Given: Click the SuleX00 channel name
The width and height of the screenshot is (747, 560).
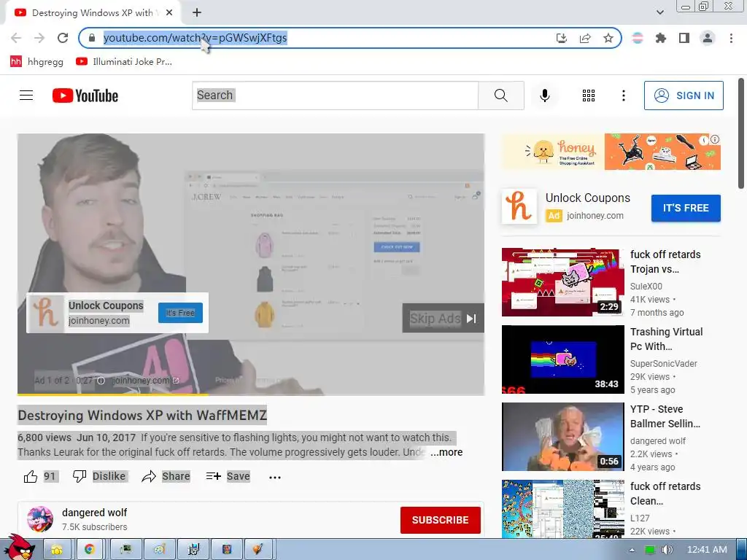Looking at the screenshot, I should coord(646,286).
